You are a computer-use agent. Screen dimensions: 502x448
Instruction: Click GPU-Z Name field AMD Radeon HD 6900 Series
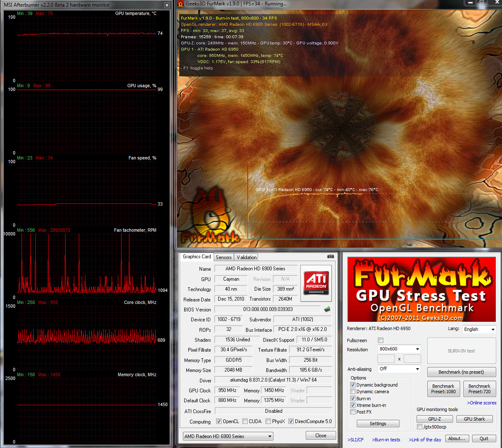pyautogui.click(x=256, y=269)
